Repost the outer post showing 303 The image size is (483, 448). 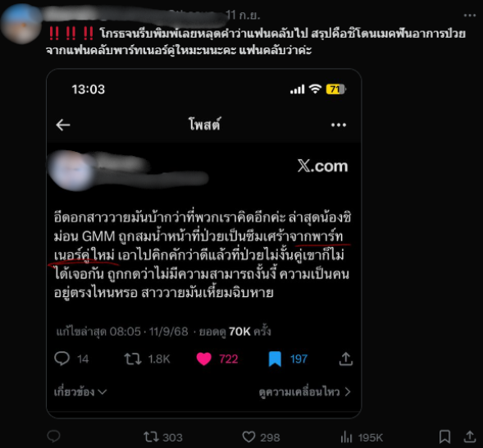coord(163,437)
